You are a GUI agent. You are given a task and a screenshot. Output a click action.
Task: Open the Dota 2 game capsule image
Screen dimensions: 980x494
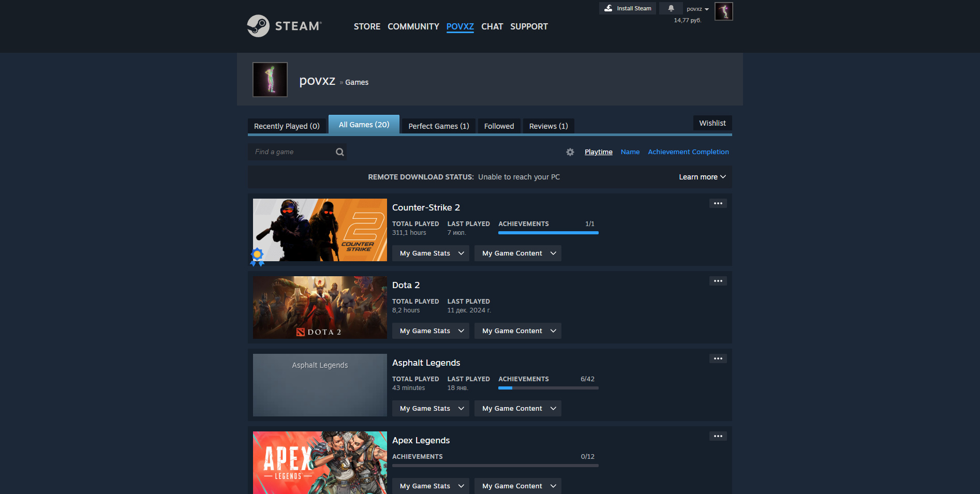click(320, 307)
